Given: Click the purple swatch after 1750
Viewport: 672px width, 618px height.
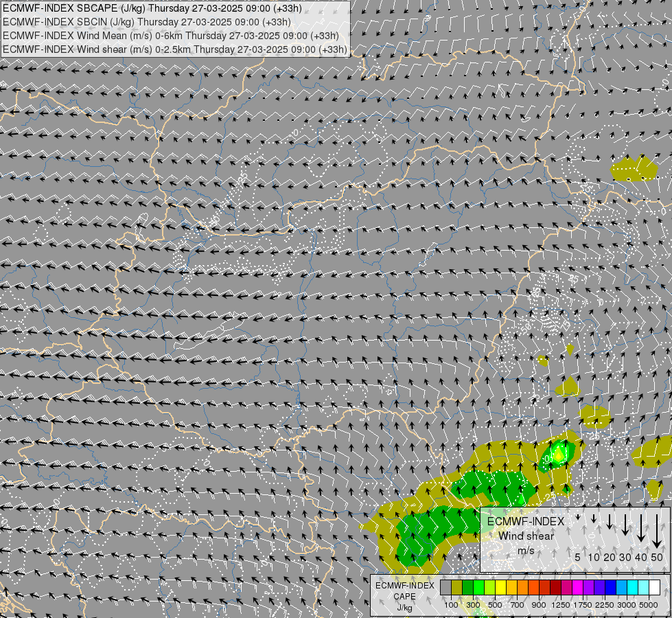Looking at the screenshot, I should point(589,588).
